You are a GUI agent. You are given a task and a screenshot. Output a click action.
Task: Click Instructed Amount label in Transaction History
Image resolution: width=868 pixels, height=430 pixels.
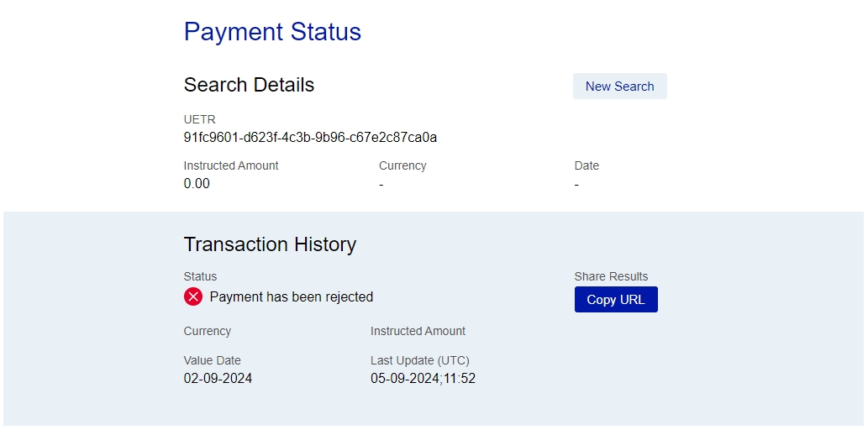coord(418,331)
